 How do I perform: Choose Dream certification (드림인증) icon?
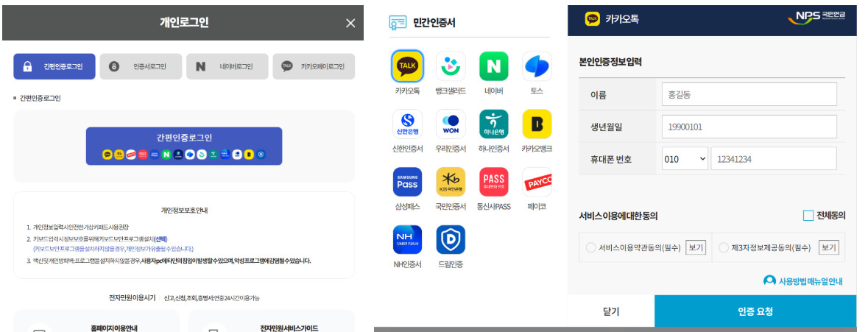point(451,239)
